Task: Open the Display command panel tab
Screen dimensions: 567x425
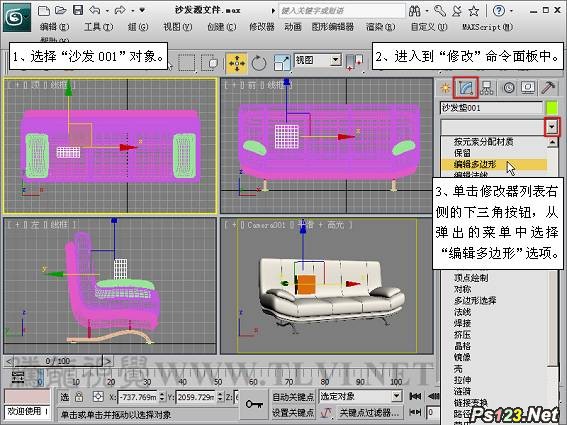Action: click(528, 88)
